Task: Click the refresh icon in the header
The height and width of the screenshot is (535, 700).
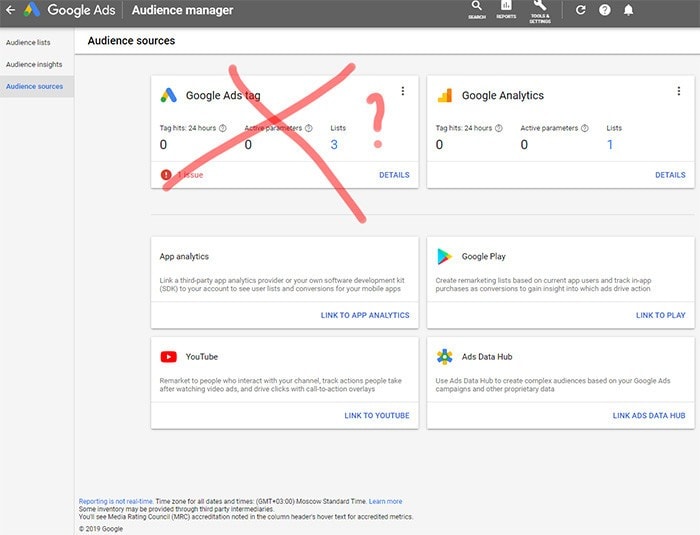Action: [x=581, y=10]
